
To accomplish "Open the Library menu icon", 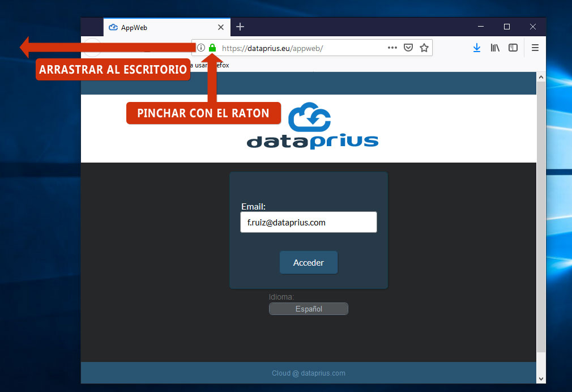I will point(494,48).
